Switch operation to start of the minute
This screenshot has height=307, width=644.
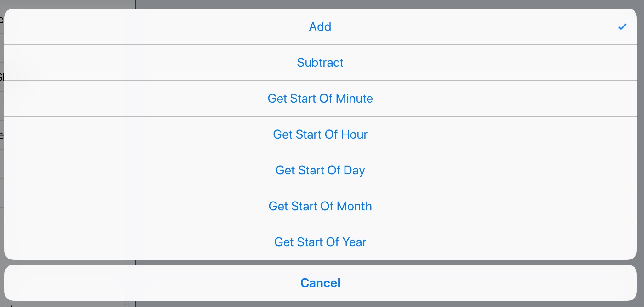(321, 99)
